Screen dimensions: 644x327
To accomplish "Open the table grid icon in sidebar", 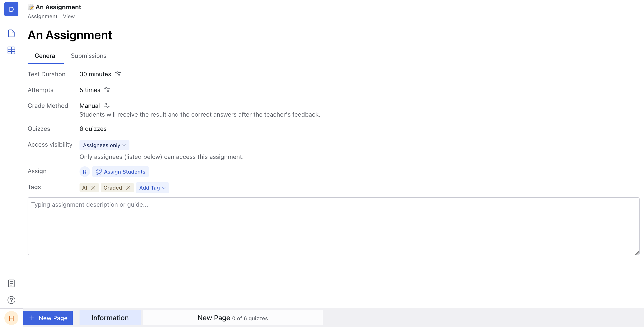I will pos(11,50).
